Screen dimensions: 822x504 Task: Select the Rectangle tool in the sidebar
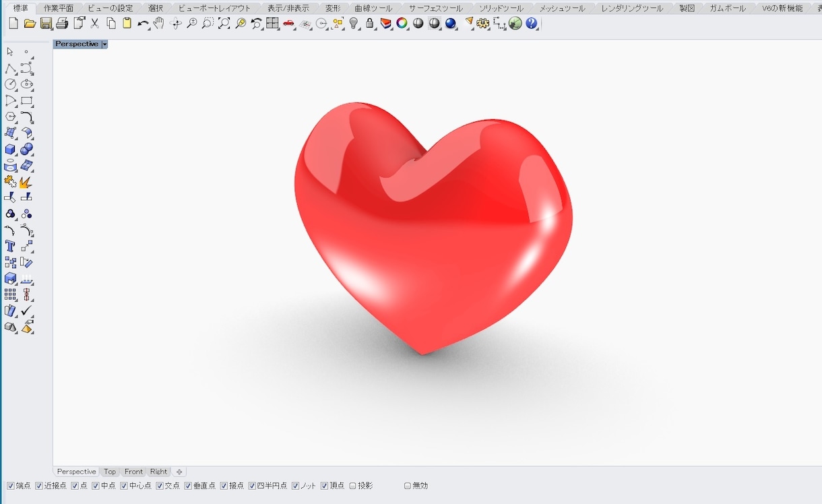coord(26,101)
